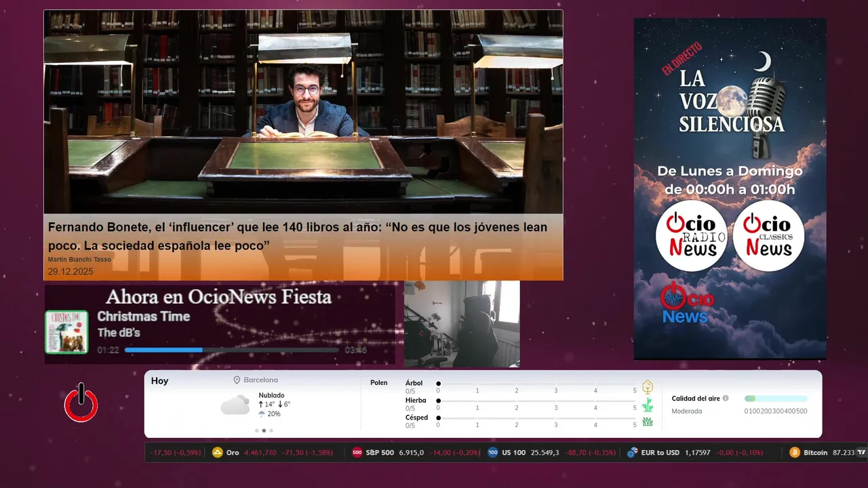
Task: Click the "Calidad del aire" label
Action: [x=696, y=399]
